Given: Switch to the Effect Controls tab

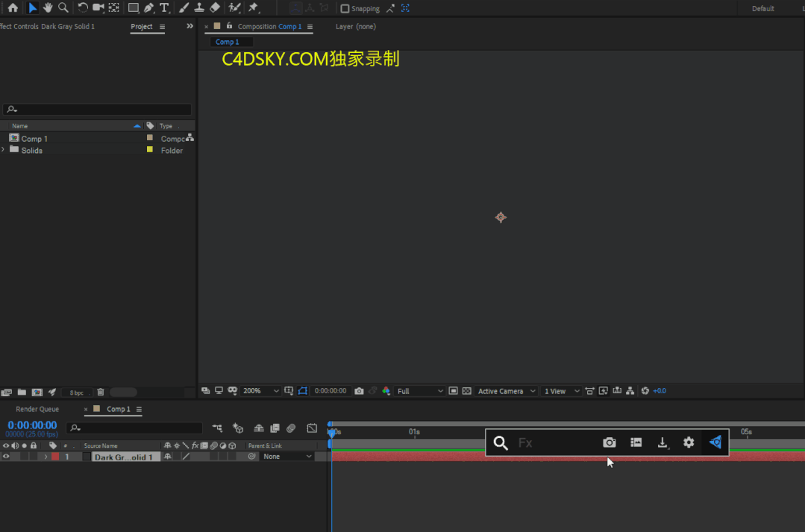Looking at the screenshot, I should (x=47, y=27).
